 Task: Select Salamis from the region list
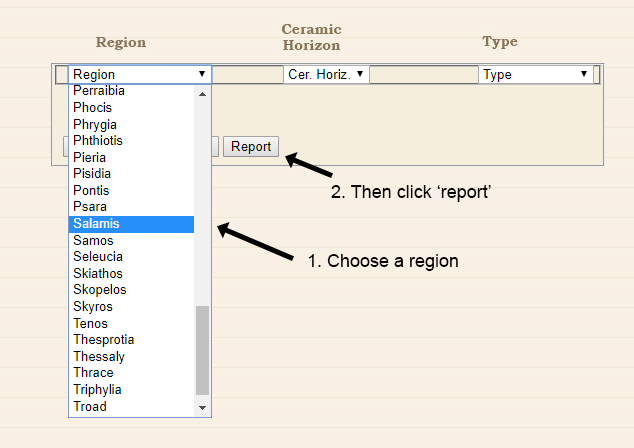click(131, 224)
